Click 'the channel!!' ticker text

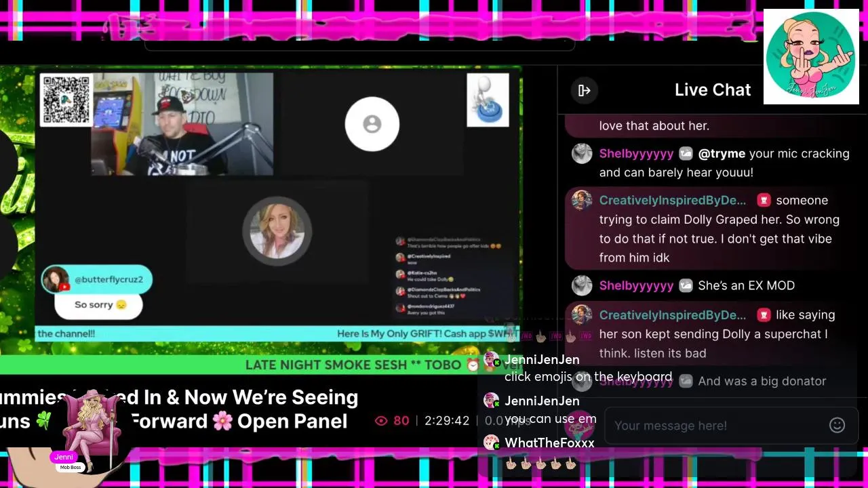pos(66,333)
